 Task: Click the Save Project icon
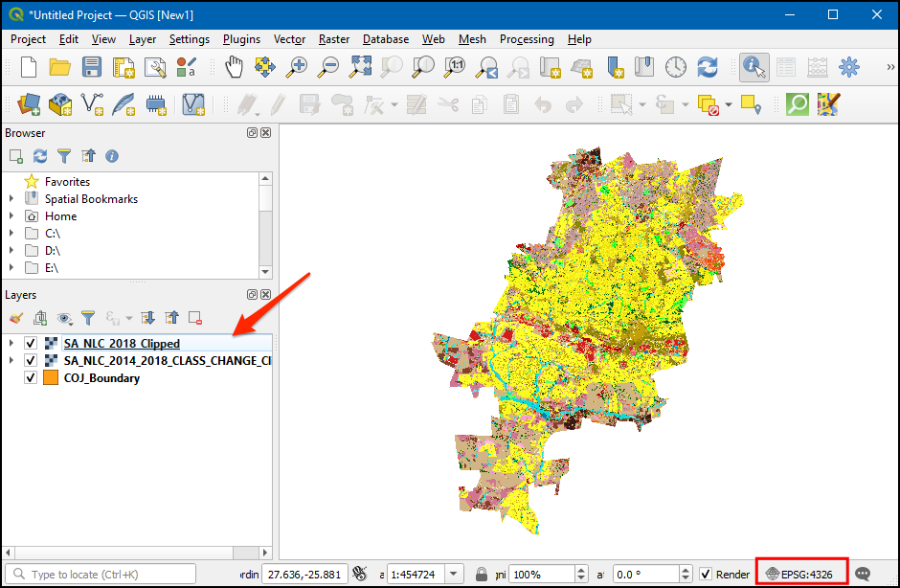[91, 67]
